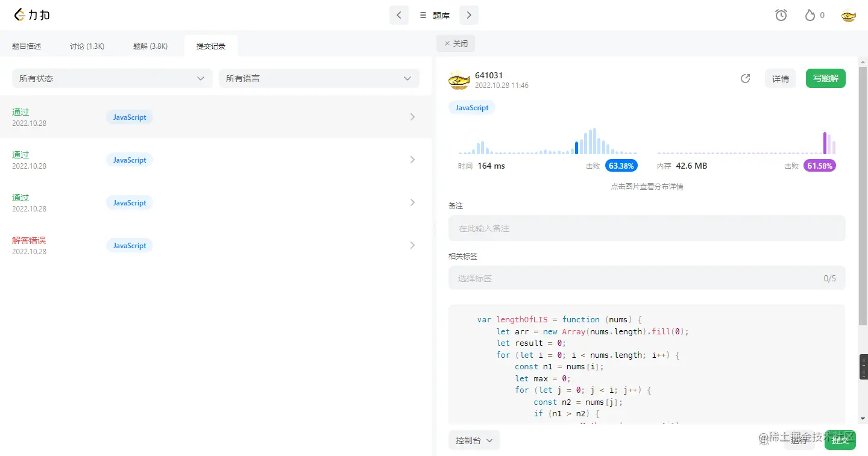Select the 提交记录 tab
868x456 pixels.
coord(211,46)
